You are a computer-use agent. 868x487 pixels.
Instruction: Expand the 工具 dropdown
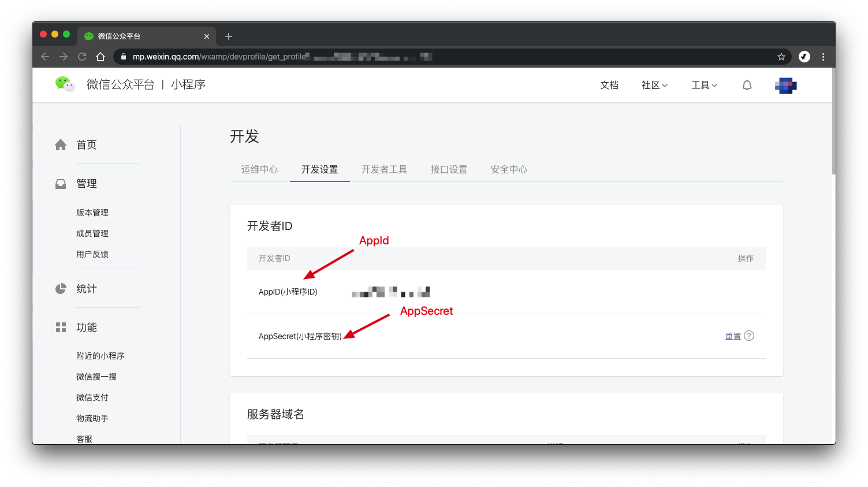[705, 85]
